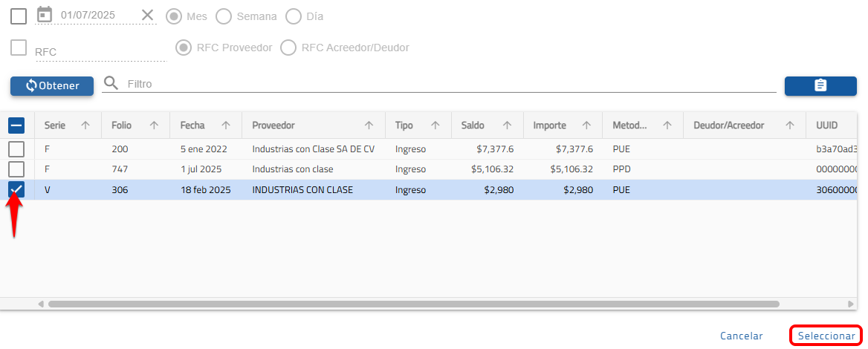Sort by Proveedor column arrow
The height and width of the screenshot is (349, 868).
pyautogui.click(x=369, y=125)
